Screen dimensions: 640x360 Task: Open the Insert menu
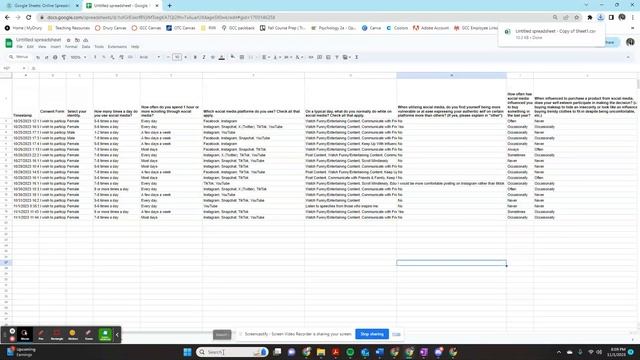[x=56, y=47]
